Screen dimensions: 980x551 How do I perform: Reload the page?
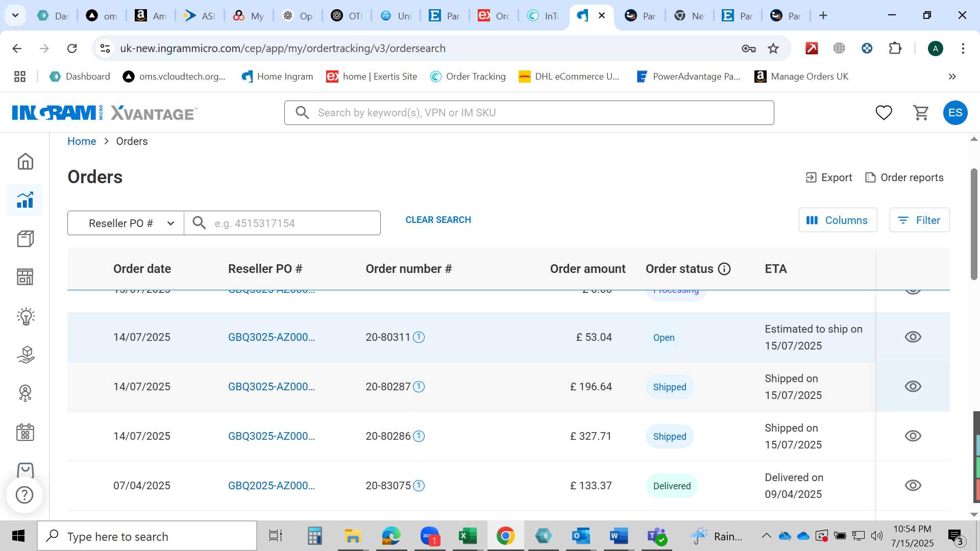tap(72, 48)
